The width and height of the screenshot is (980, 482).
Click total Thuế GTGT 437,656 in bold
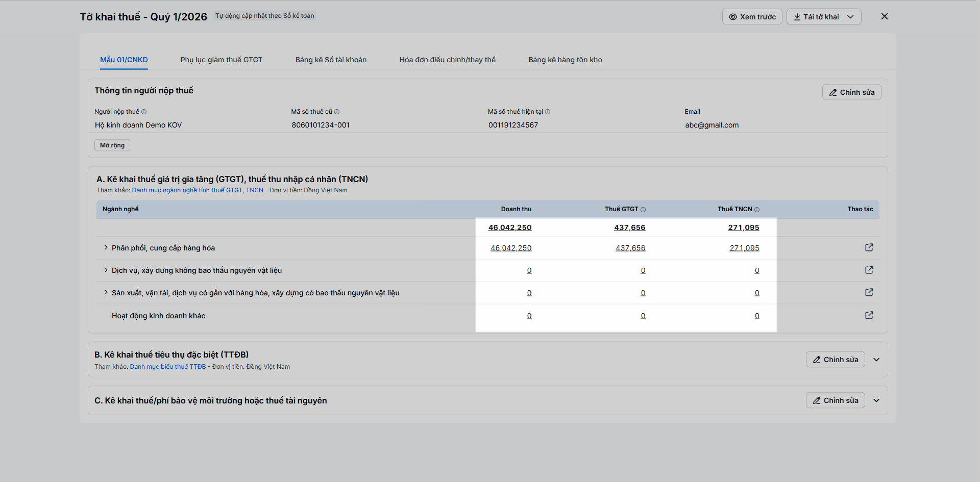pyautogui.click(x=630, y=227)
